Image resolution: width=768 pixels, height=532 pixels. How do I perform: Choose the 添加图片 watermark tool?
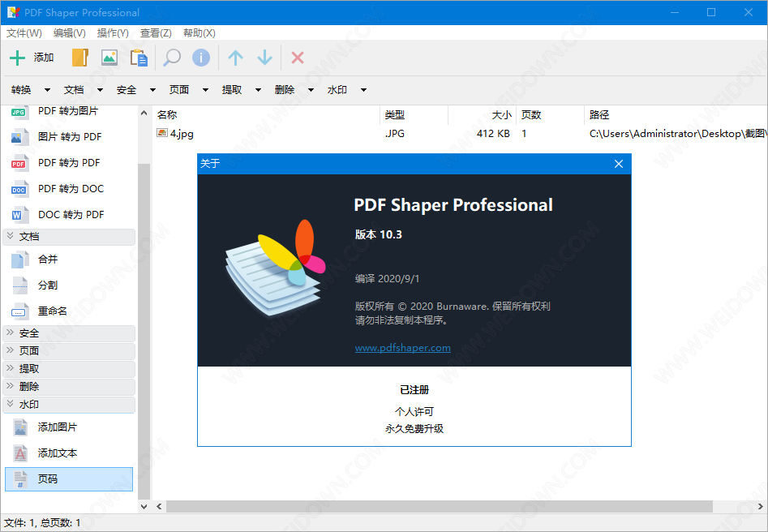(69, 427)
